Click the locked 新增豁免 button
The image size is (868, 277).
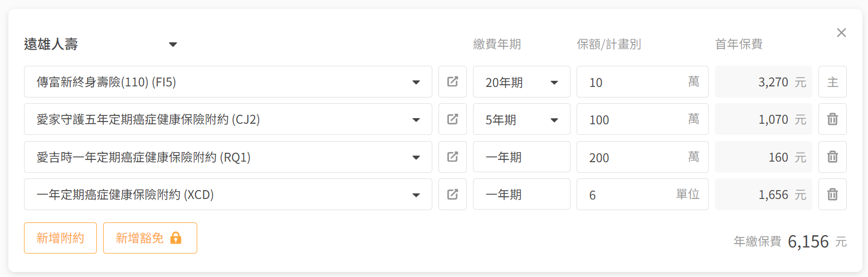click(150, 238)
